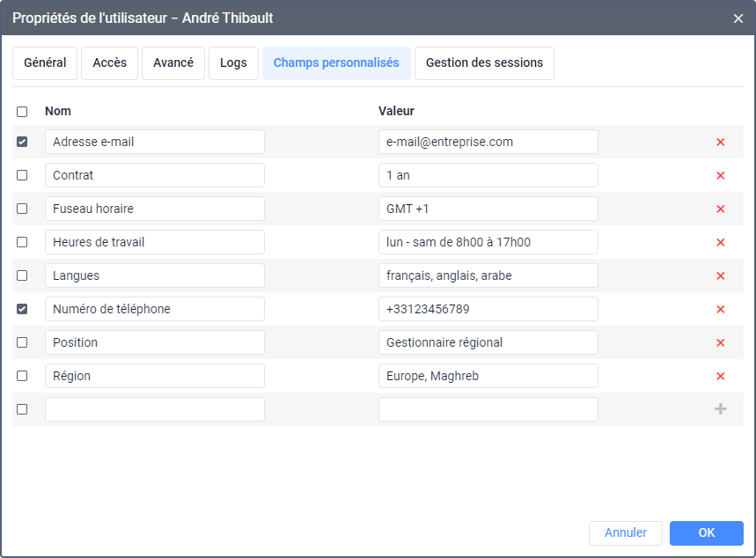Uncheck the Adresse e-mail checkbox
Screen dimensions: 756x558
point(22,142)
